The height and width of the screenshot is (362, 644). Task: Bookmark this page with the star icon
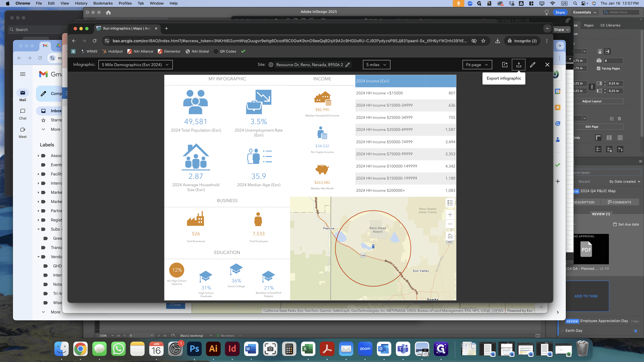(x=483, y=41)
